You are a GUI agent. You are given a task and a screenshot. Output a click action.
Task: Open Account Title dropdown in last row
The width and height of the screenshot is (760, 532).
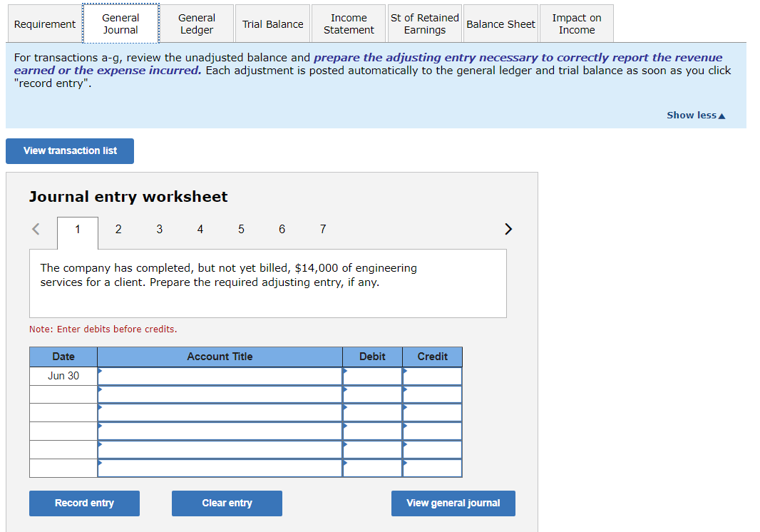point(220,469)
